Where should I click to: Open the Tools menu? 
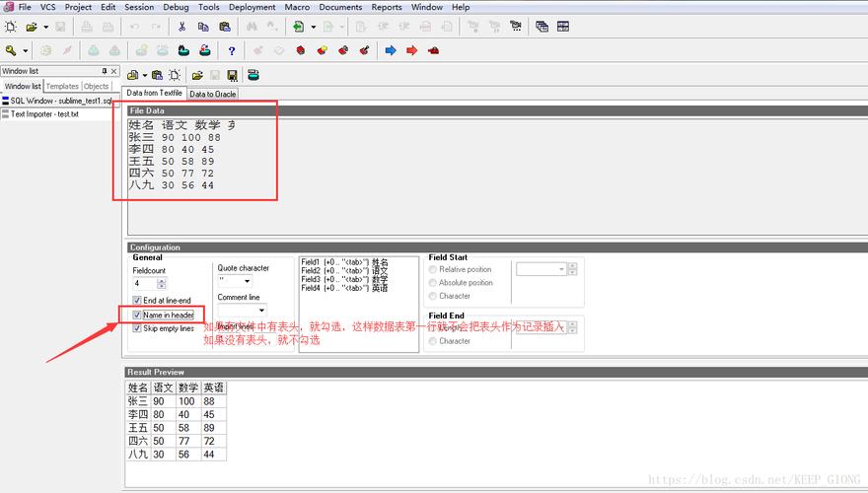click(209, 7)
